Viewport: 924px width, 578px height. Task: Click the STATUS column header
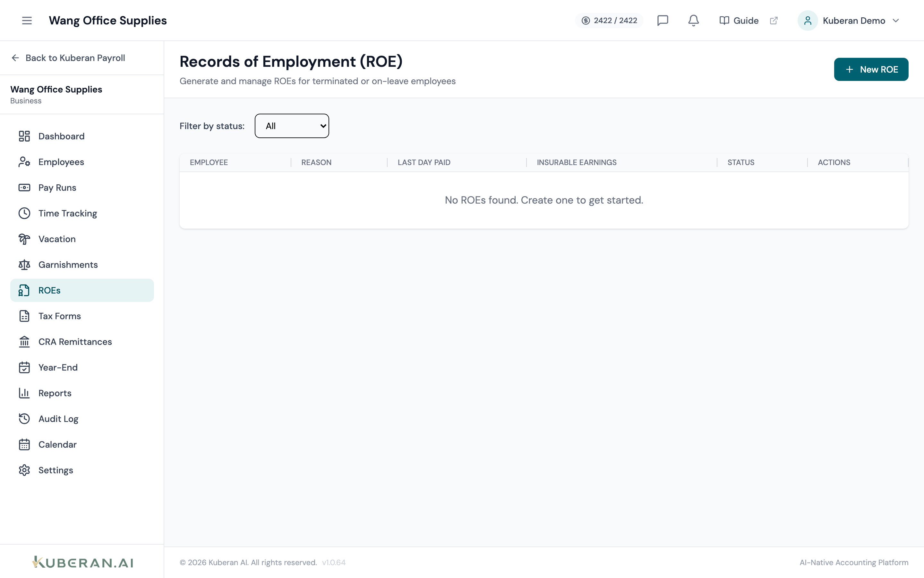741,162
